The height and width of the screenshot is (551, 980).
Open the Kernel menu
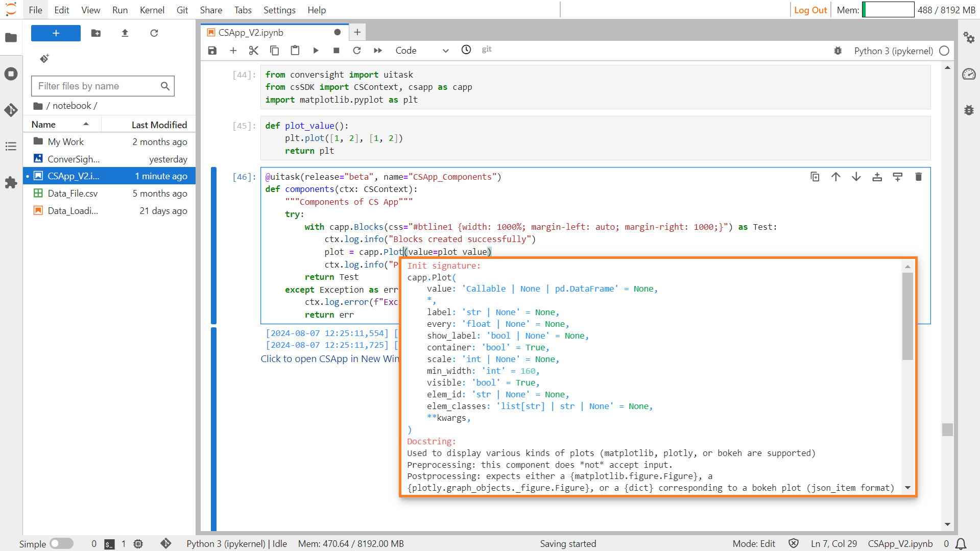[x=152, y=10]
